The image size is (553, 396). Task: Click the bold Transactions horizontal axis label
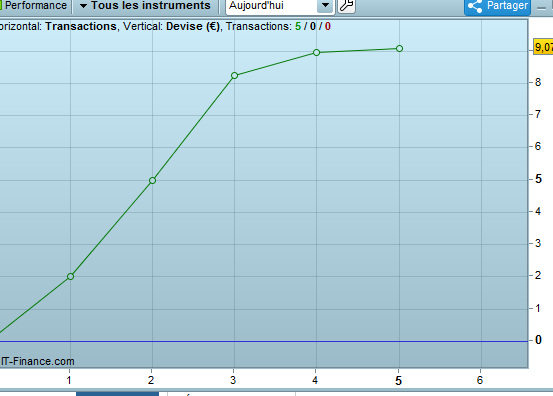pyautogui.click(x=81, y=26)
